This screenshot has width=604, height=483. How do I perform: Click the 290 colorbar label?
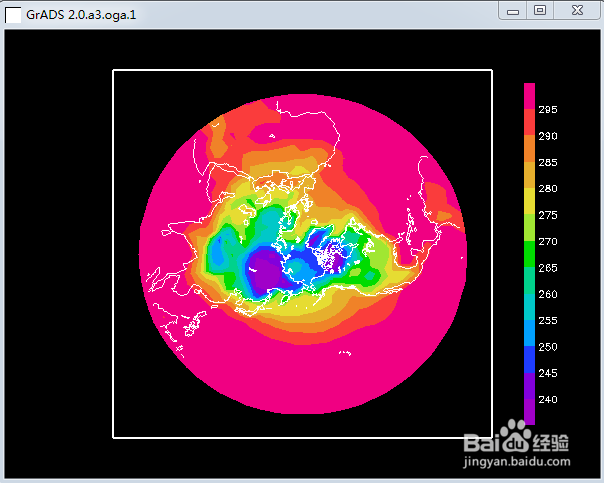click(548, 136)
